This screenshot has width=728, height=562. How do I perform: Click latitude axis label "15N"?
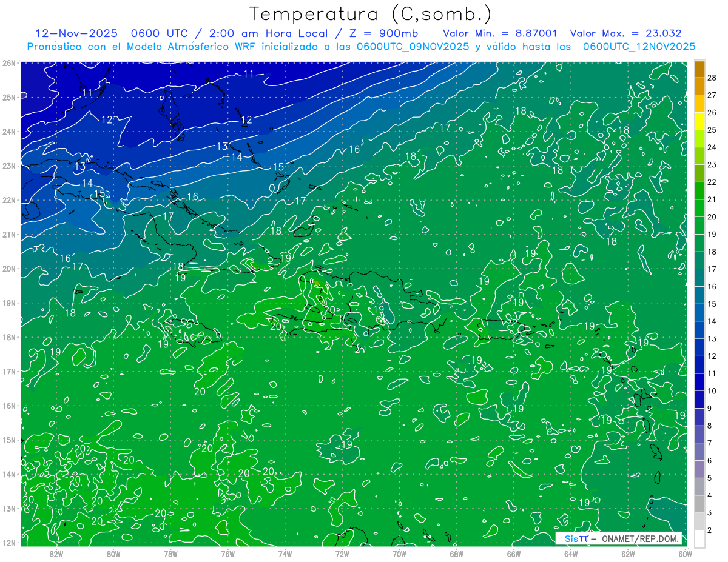click(9, 440)
